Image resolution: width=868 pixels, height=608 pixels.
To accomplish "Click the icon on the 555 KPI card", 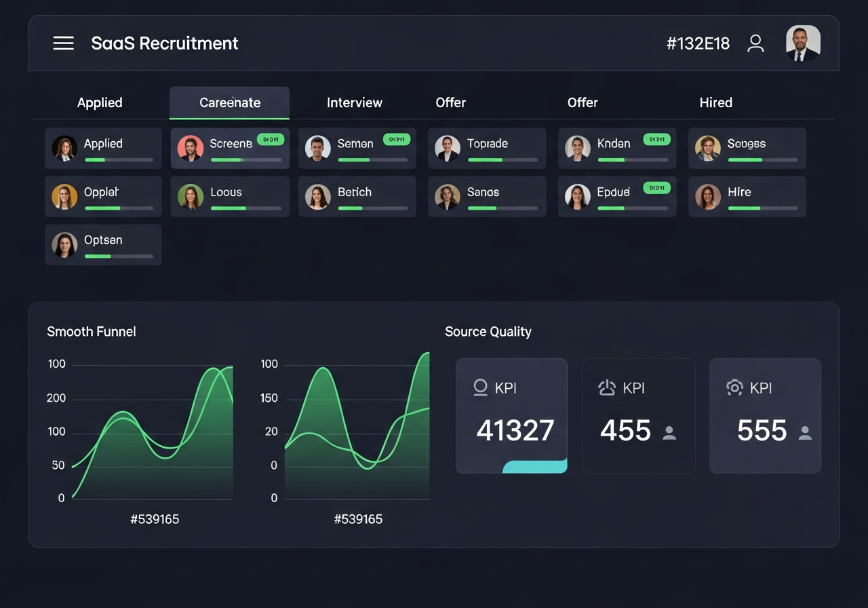I will coord(734,387).
